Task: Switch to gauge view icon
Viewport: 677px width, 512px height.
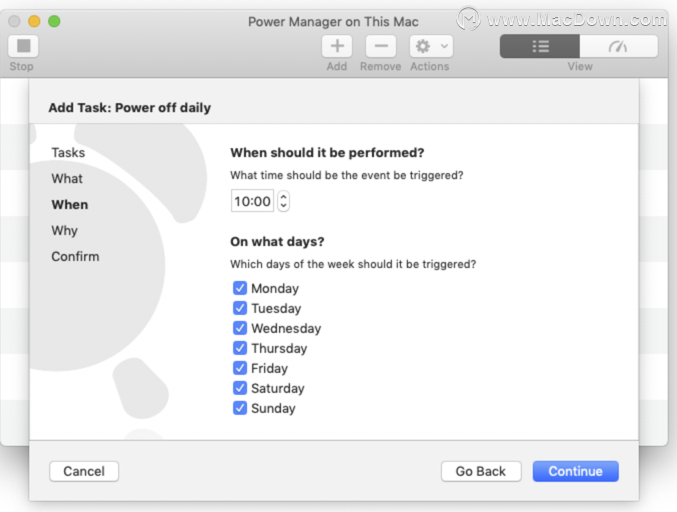Action: coord(618,46)
